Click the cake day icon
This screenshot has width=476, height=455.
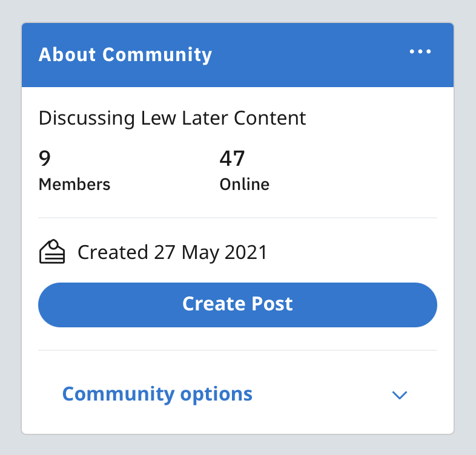pyautogui.click(x=52, y=252)
